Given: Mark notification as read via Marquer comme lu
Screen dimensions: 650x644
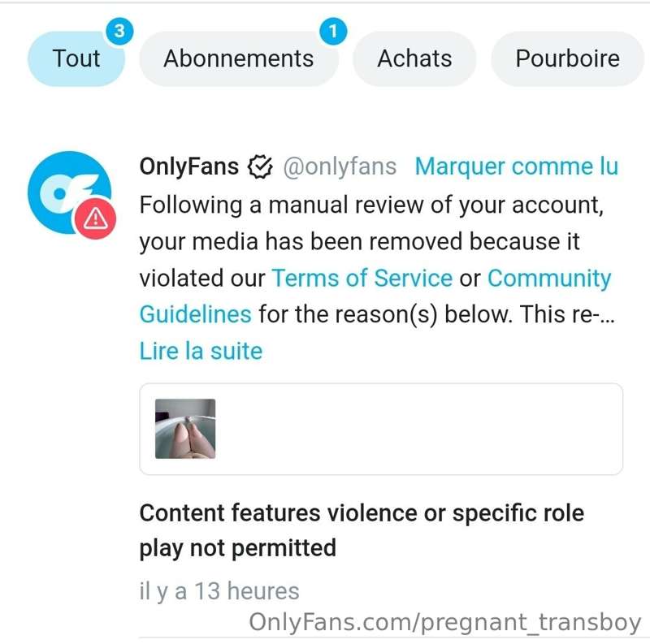Looking at the screenshot, I should [517, 166].
